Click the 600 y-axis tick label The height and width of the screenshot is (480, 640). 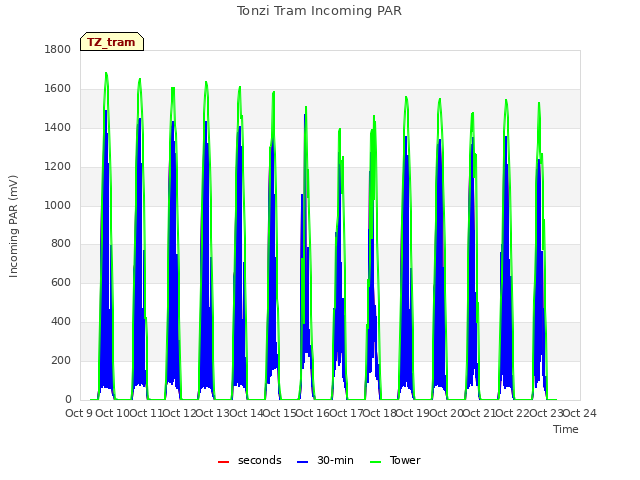click(61, 282)
